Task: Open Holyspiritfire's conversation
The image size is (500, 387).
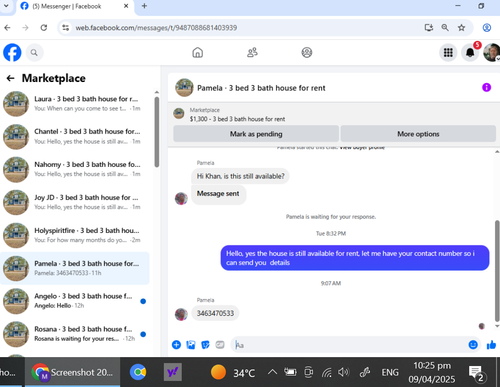Action: tap(75, 235)
